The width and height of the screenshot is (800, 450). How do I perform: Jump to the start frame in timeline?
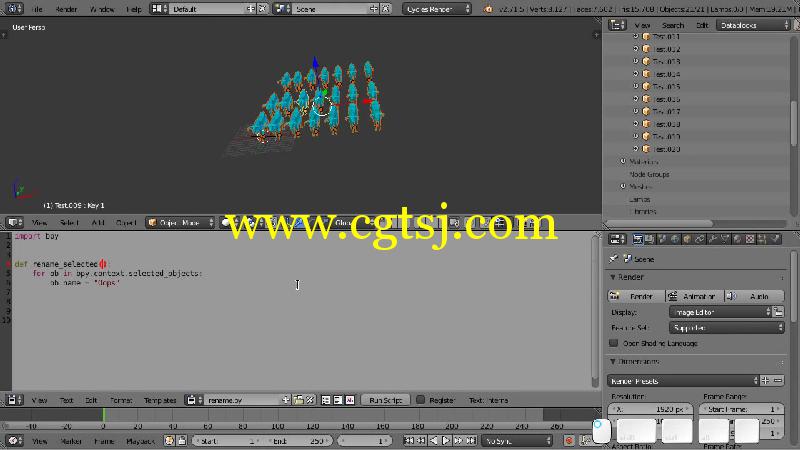click(x=409, y=441)
